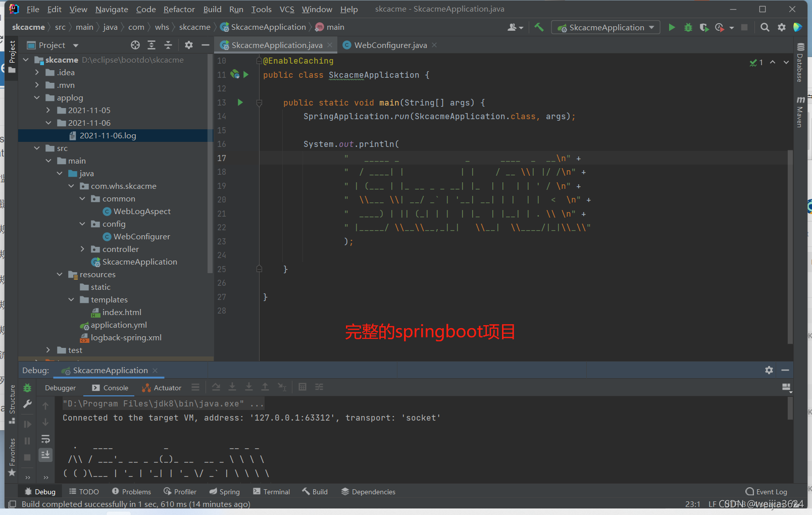The width and height of the screenshot is (812, 515).
Task: Collapse the com.whs.skcacme package
Action: [x=71, y=186]
